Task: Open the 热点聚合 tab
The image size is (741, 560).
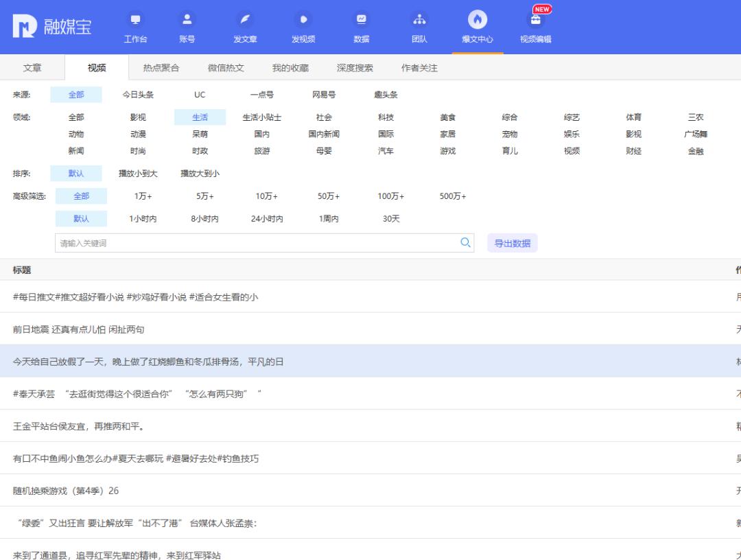Action: point(164,67)
